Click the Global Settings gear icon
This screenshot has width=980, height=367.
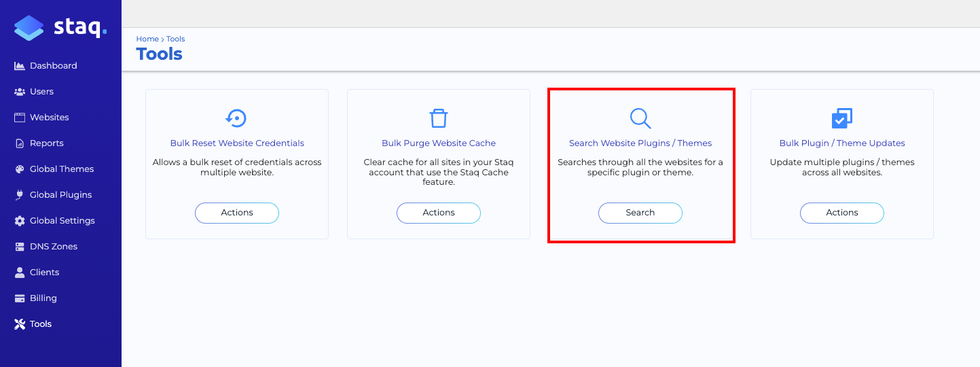[20, 221]
